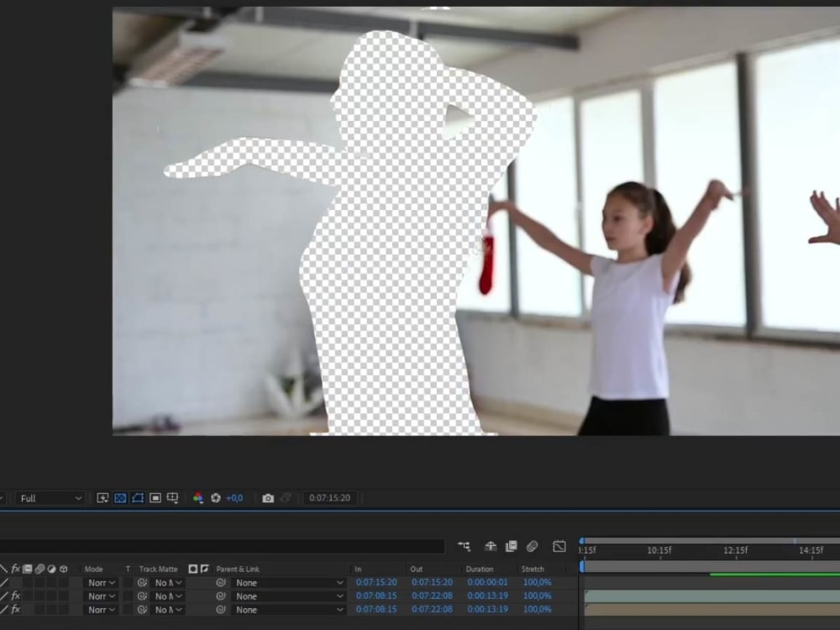Image resolution: width=840 pixels, height=630 pixels.
Task: Open the Full resolution dropdown
Action: coord(50,498)
